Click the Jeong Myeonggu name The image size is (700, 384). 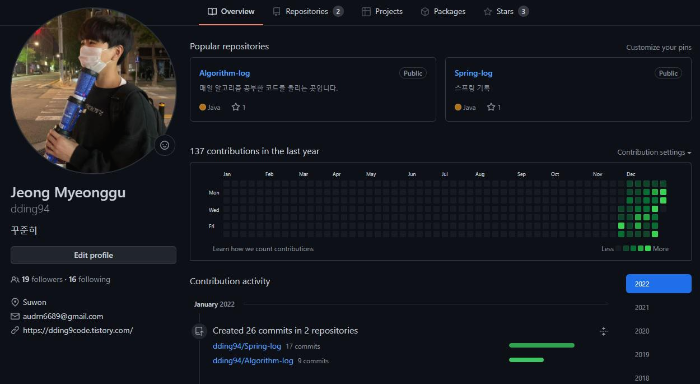click(68, 192)
